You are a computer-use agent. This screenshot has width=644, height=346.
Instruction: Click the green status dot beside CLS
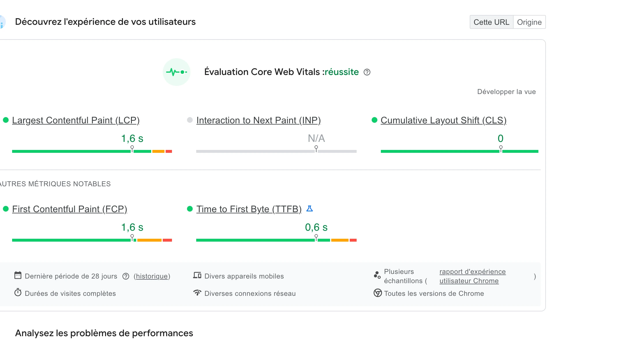click(375, 120)
